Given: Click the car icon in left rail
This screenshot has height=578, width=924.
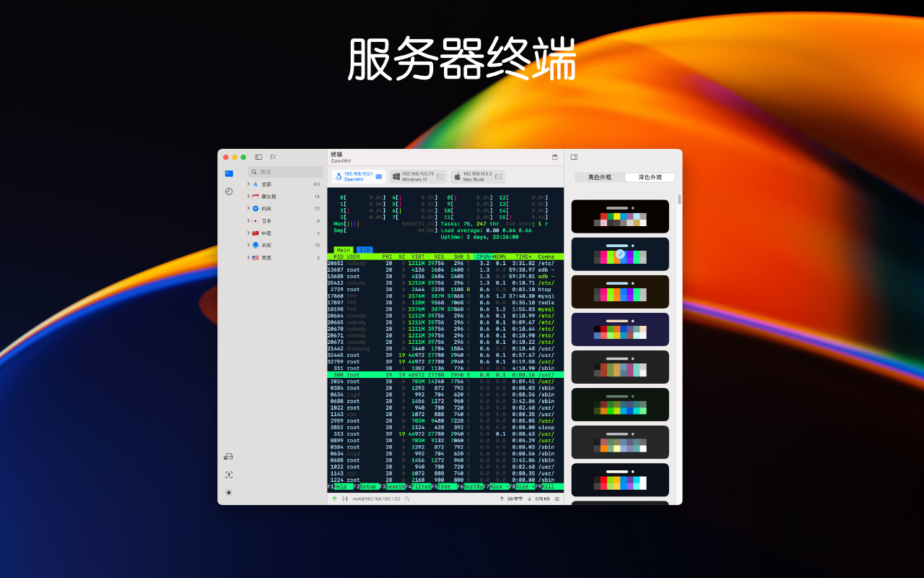Looking at the screenshot, I should pos(229,457).
